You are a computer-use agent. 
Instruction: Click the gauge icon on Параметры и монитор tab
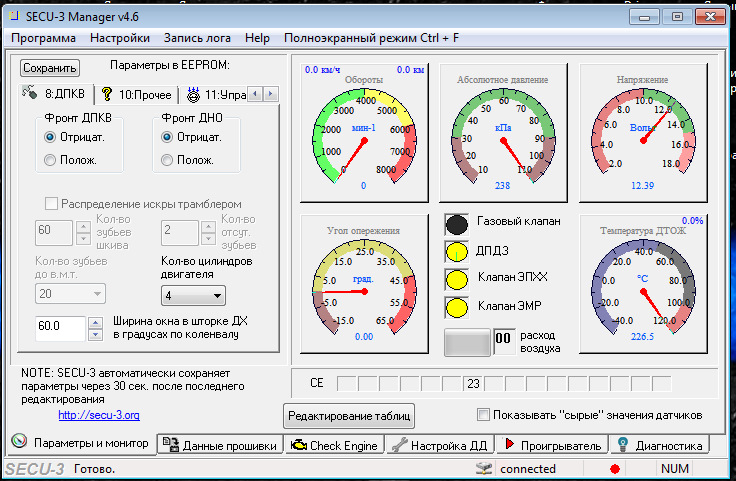tap(19, 441)
